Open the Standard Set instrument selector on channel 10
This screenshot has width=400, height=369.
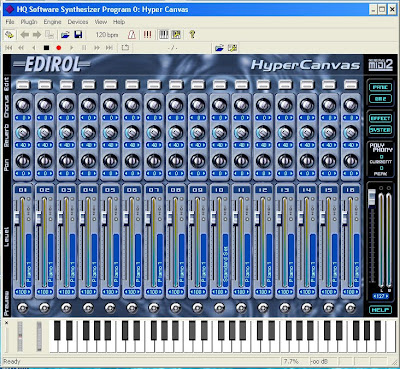225,260
